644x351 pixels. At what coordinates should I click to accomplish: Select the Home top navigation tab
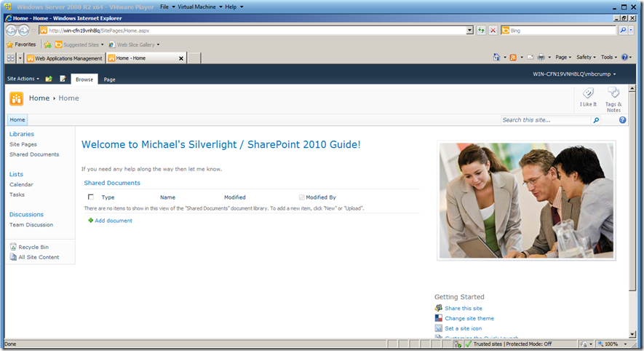pos(17,119)
